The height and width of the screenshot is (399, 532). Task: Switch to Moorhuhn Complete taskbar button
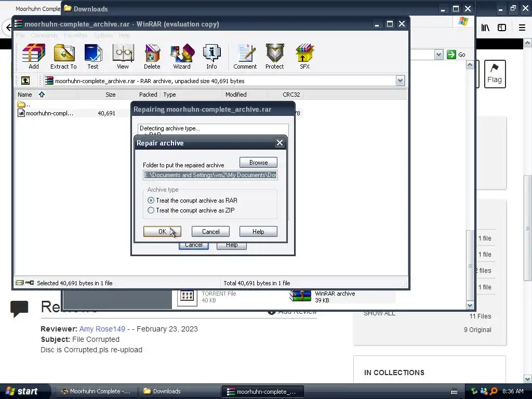point(96,391)
